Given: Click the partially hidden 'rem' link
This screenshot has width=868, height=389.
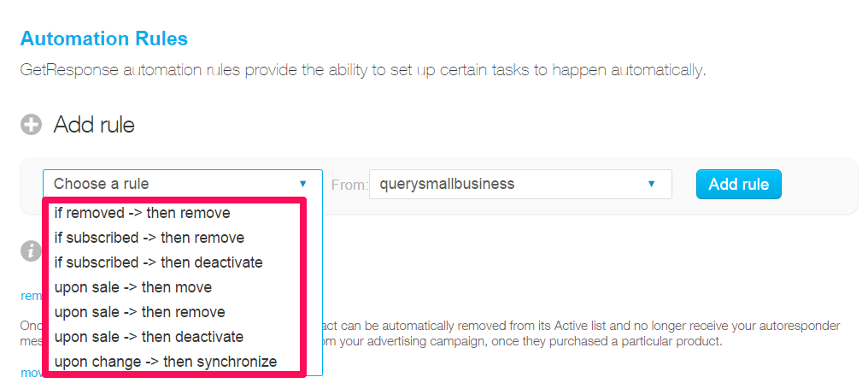Looking at the screenshot, I should tap(31, 296).
